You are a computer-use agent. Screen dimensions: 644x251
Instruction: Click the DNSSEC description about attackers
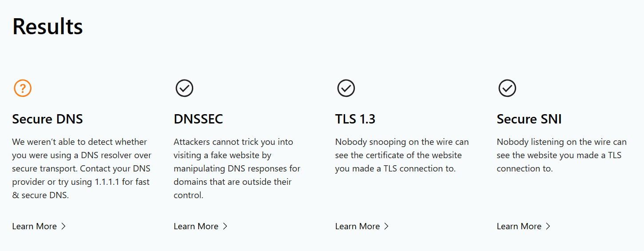click(x=237, y=168)
